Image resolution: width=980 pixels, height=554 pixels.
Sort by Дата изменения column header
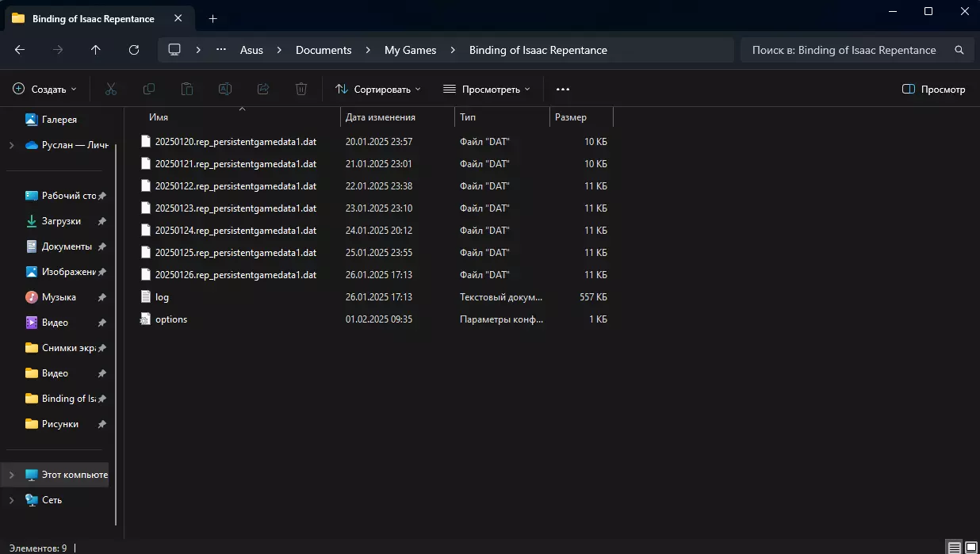(381, 117)
